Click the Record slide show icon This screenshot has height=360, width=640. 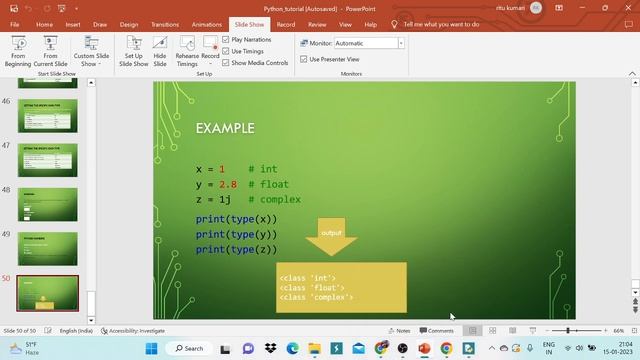click(x=210, y=43)
